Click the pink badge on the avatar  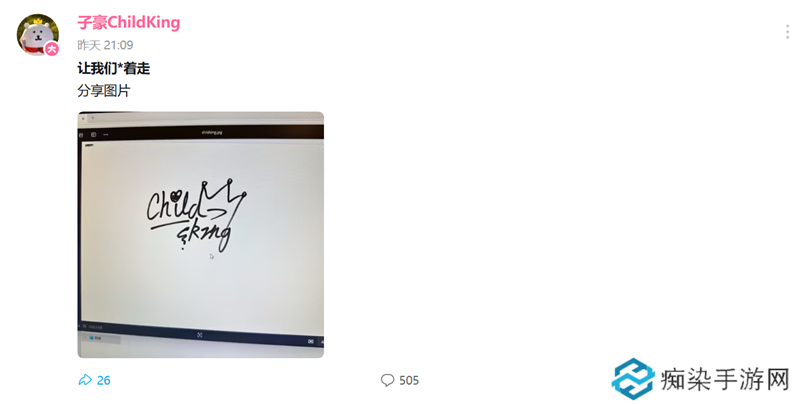pos(52,49)
